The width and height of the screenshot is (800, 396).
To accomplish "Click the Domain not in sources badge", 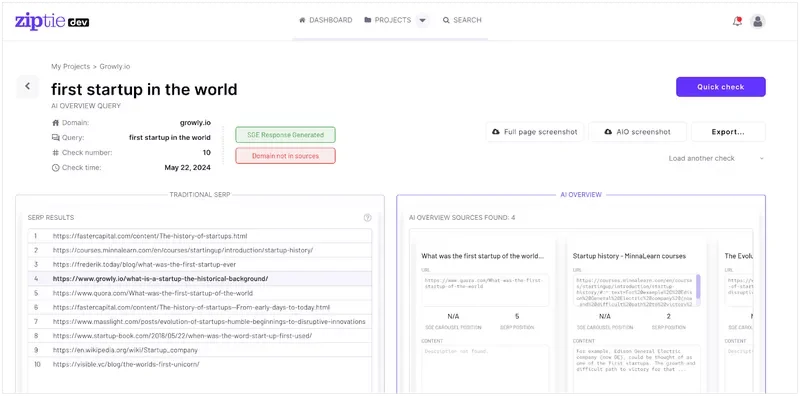I will pos(285,156).
